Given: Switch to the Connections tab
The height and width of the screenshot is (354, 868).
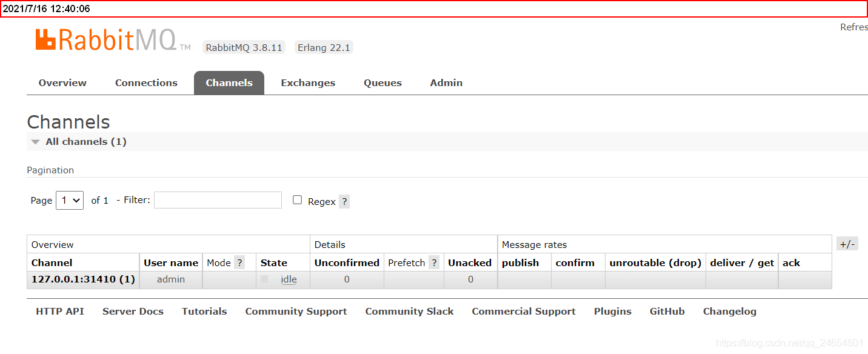Looking at the screenshot, I should tap(146, 83).
